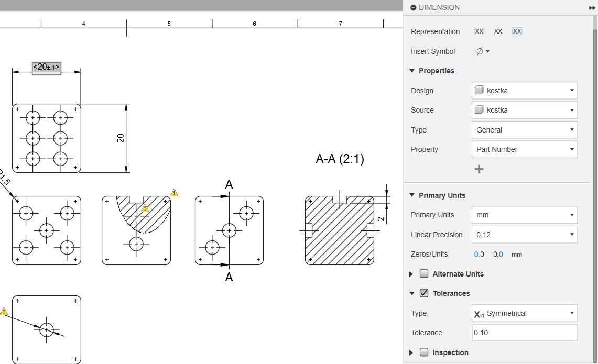Show the mm units display option
598x364 pixels.
coord(517,255)
